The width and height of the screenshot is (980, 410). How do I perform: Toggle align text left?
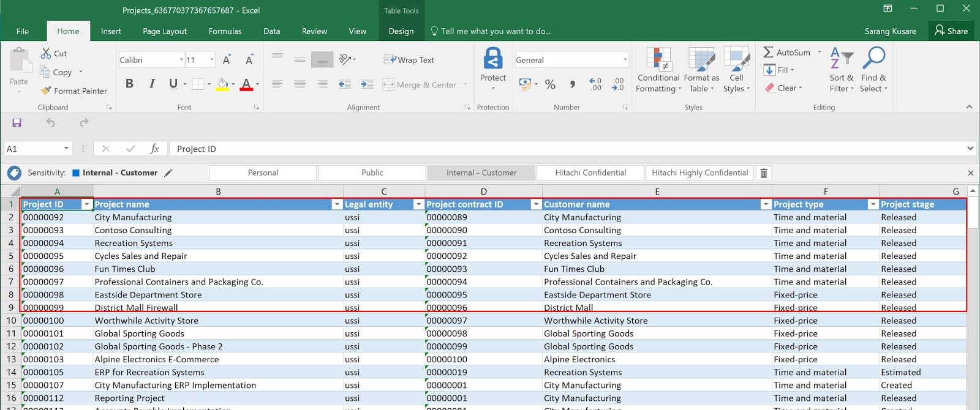click(277, 84)
